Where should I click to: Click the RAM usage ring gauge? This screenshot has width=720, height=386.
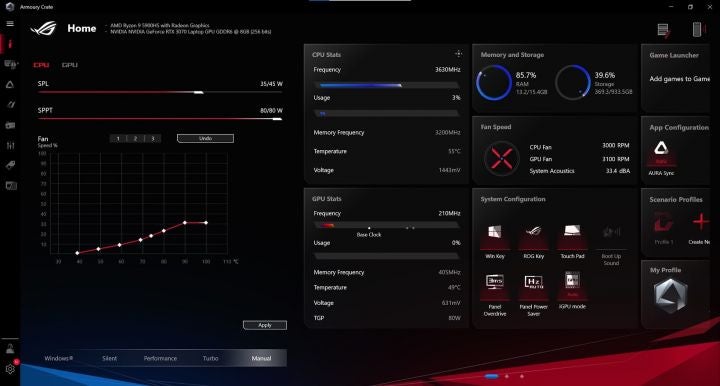494,83
